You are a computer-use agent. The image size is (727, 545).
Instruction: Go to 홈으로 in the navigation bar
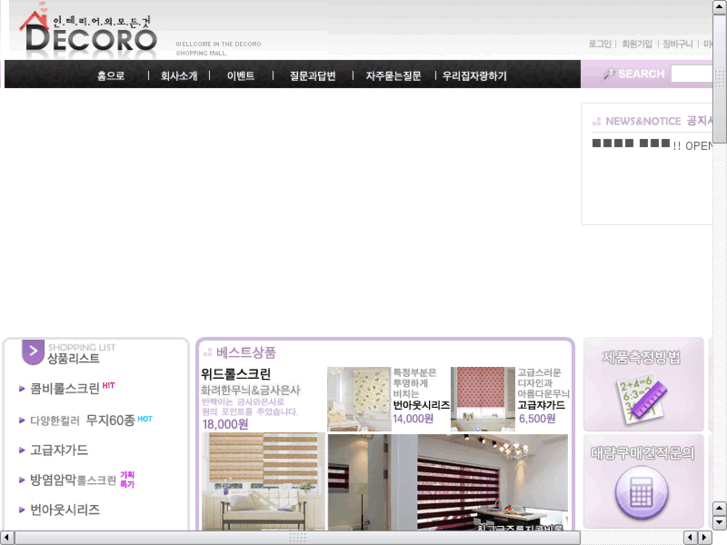pyautogui.click(x=111, y=76)
